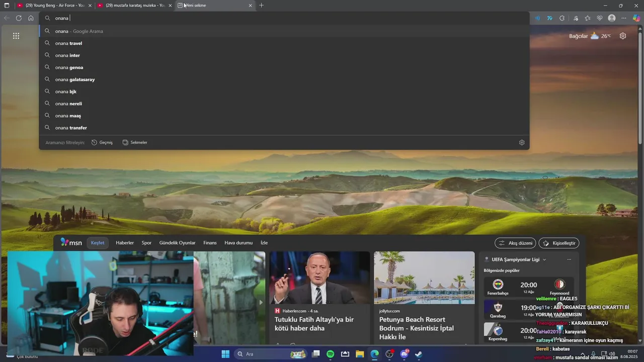Open the Extensions puzzle icon
This screenshot has width=644, height=362.
pos(562,18)
